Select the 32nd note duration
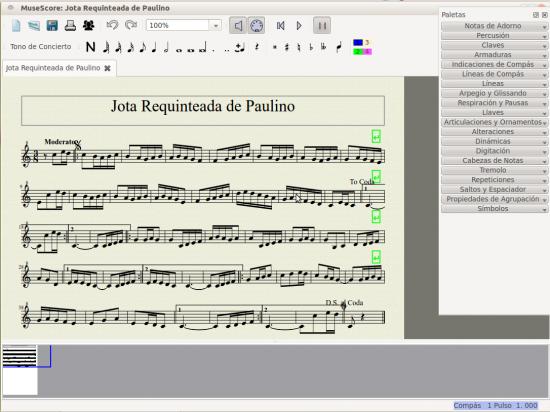The image size is (550, 412). [x=118, y=47]
